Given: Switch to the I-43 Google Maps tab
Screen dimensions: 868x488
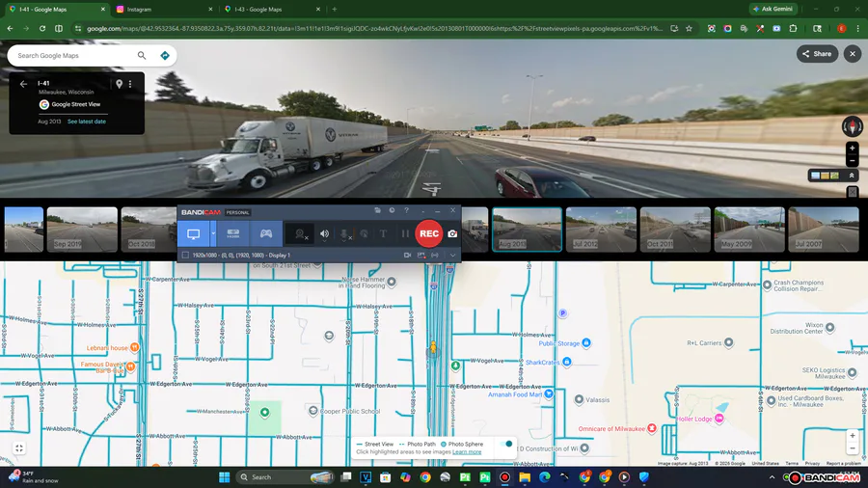Looking at the screenshot, I should click(x=273, y=10).
